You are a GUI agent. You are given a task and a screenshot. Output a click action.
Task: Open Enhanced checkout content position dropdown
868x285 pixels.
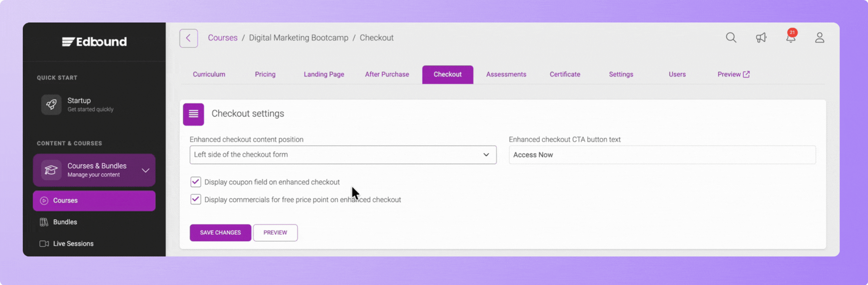click(x=343, y=155)
